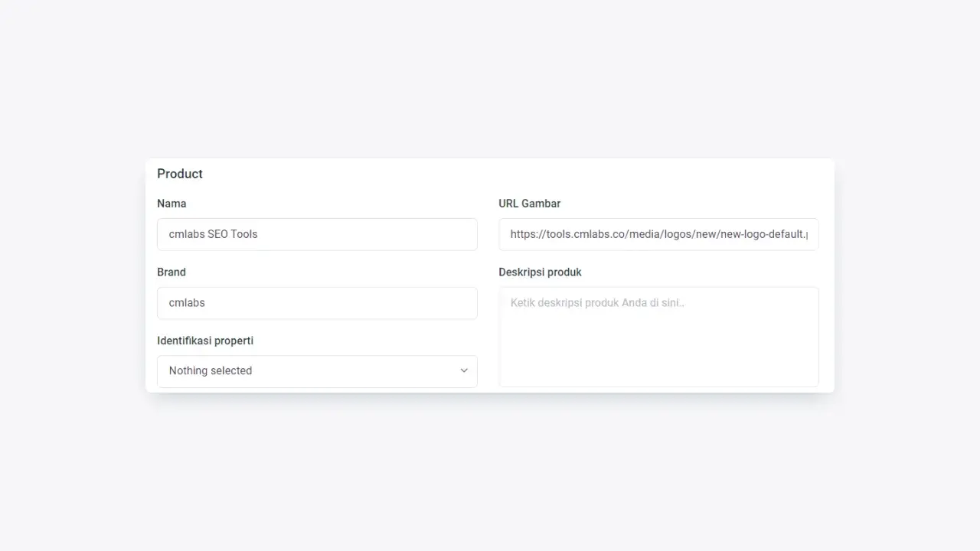Click the dropdown chevron arrow icon
Viewport: 980px width, 551px height.
click(464, 371)
